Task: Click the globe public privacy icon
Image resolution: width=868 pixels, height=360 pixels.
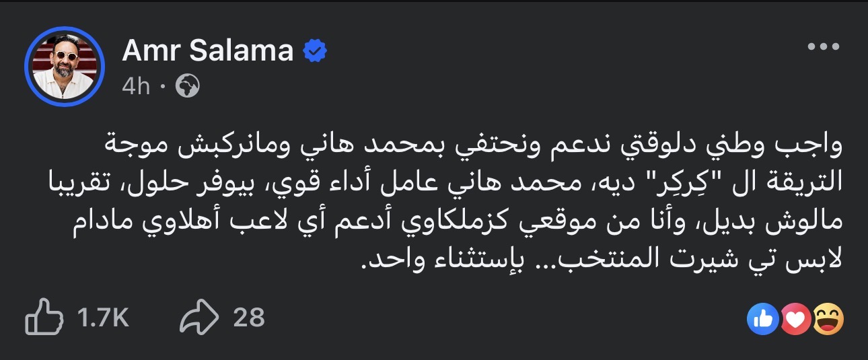Action: click(187, 85)
